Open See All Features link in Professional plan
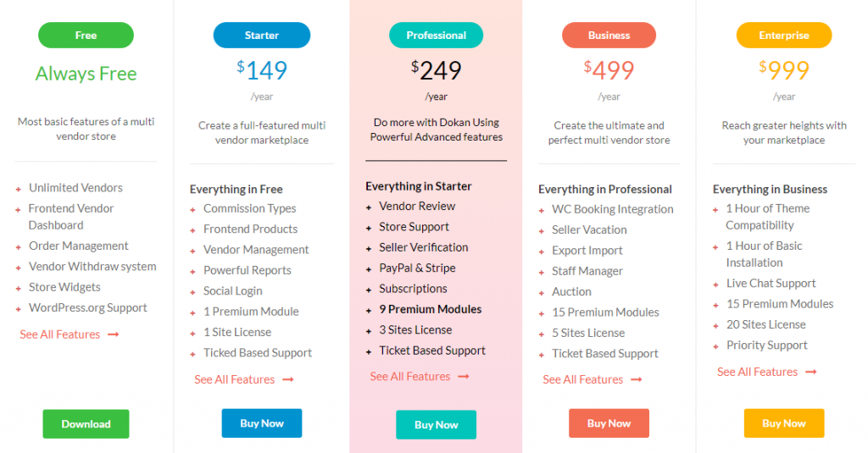This screenshot has height=453, width=868. 410,377
